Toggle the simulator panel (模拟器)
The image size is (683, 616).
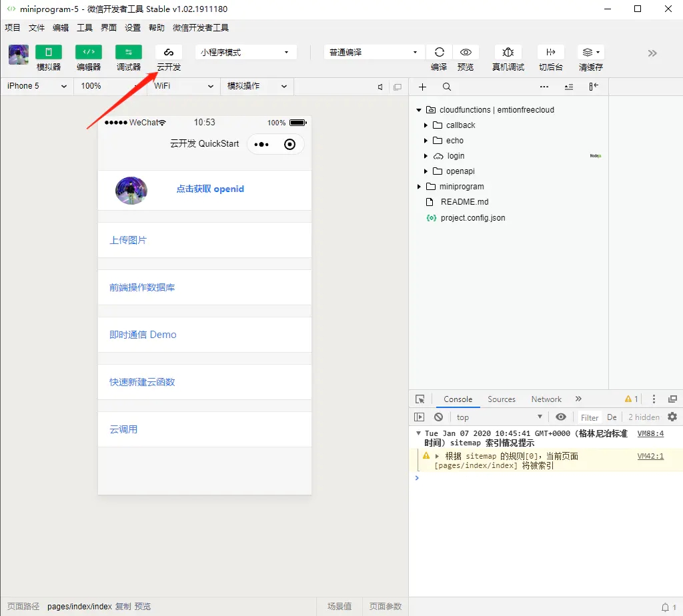[48, 52]
